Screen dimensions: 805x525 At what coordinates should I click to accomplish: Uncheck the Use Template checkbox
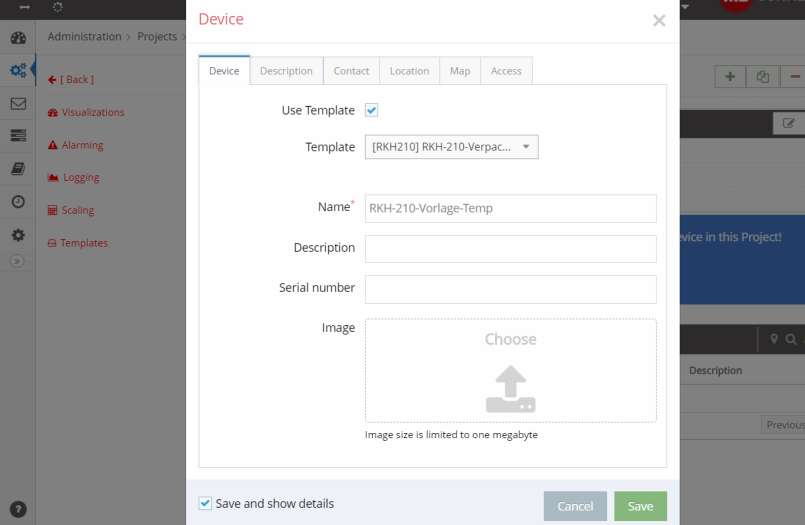click(371, 110)
